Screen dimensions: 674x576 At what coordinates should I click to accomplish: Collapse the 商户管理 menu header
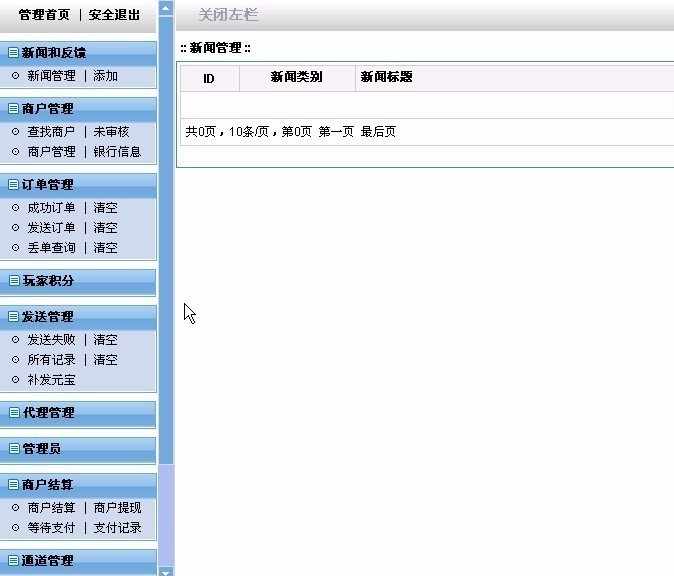point(78,109)
